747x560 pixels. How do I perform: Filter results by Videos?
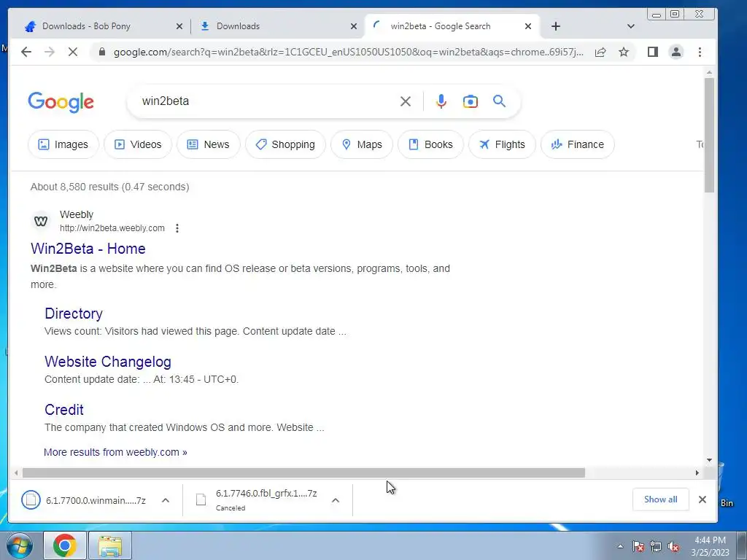[138, 144]
